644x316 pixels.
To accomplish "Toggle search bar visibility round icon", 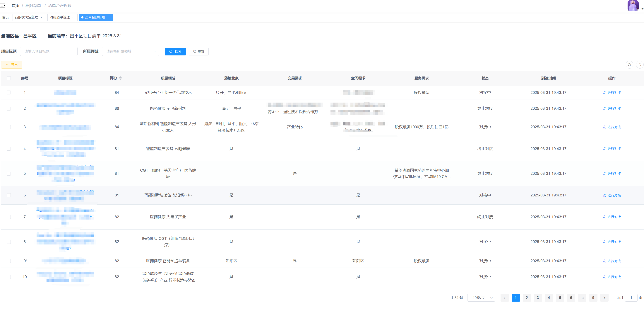I will coord(629,65).
